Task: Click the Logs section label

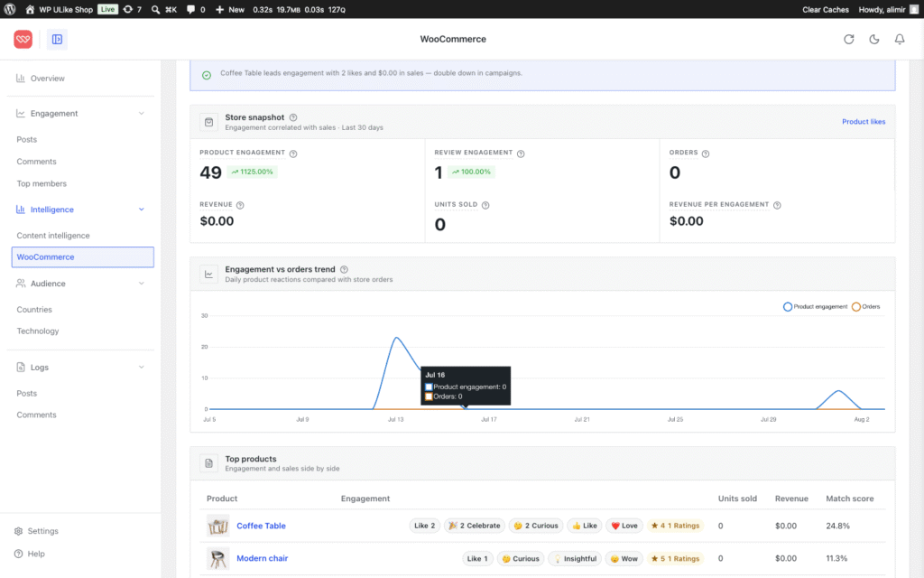Action: click(40, 368)
